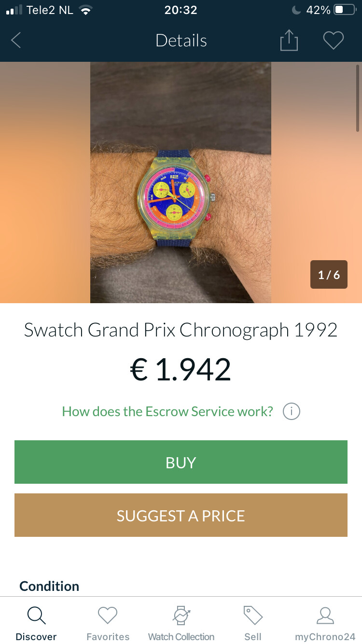Tap the battery indicator in status bar
This screenshot has height=644, width=362.
pyautogui.click(x=345, y=10)
